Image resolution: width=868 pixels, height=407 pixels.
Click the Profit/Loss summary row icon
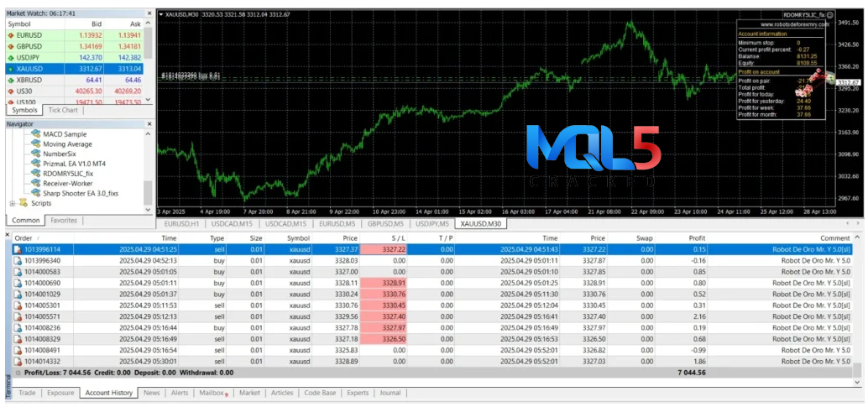[18, 373]
